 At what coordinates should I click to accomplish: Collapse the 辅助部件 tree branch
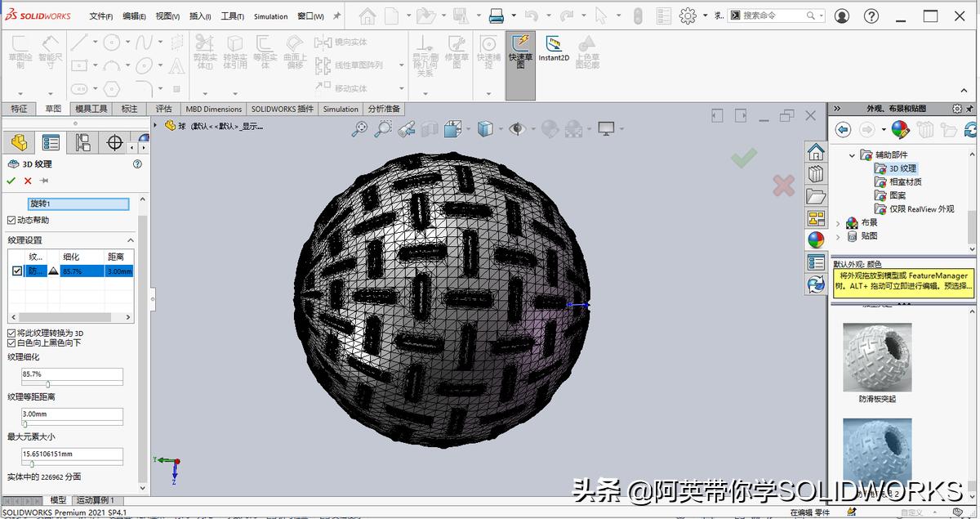point(852,155)
